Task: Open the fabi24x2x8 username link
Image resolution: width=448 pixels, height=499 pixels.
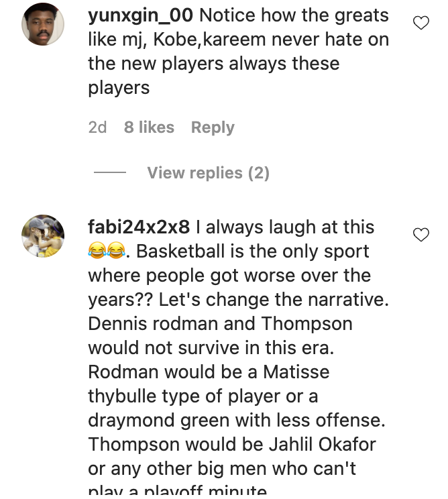Action: (x=139, y=227)
